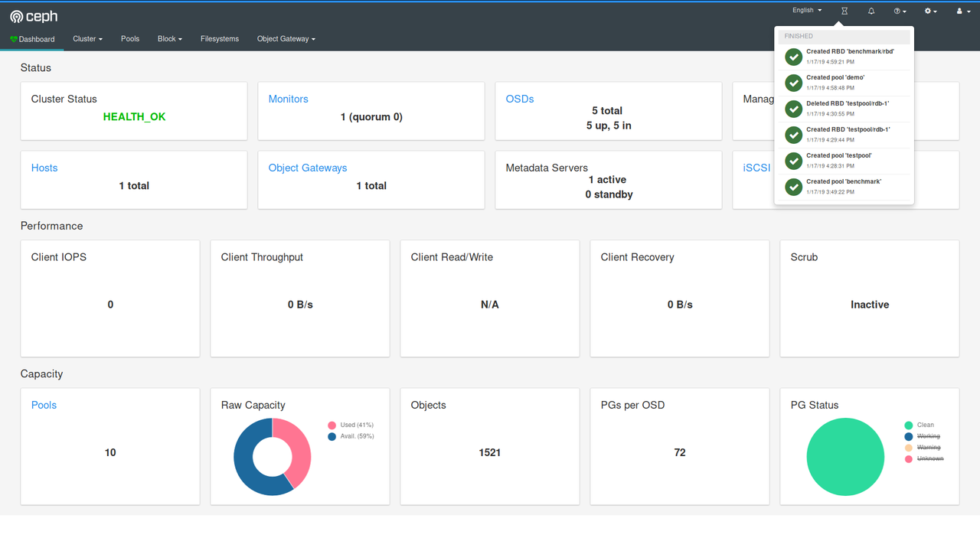Open the notifications bell icon
Viewport: 980px width, 551px height.
pos(871,11)
